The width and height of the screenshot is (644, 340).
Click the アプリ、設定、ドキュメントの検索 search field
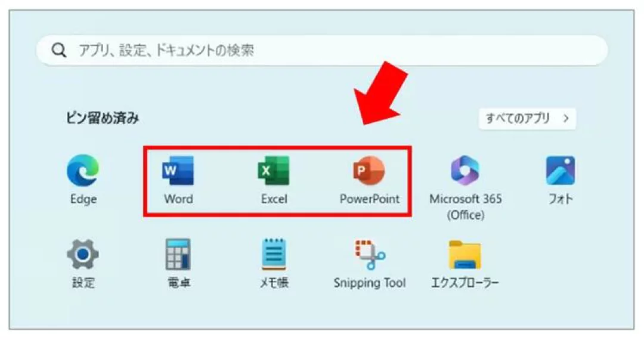click(x=322, y=51)
